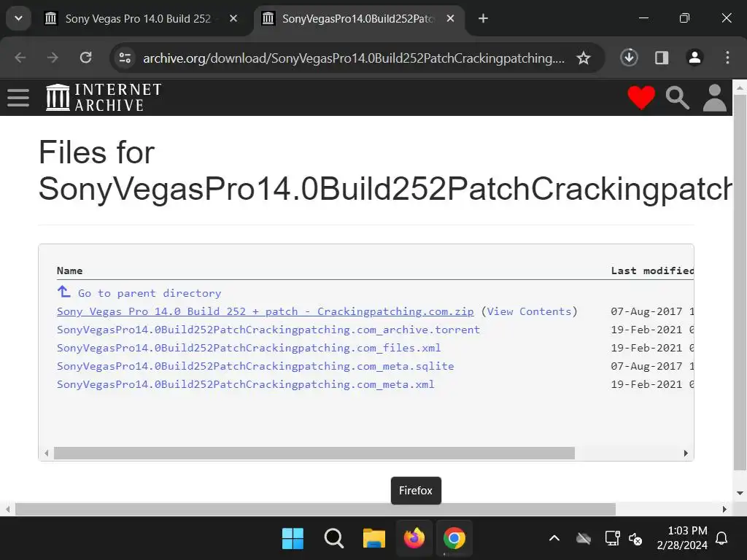
Task: Open the _meta.xml file link
Action: (245, 384)
